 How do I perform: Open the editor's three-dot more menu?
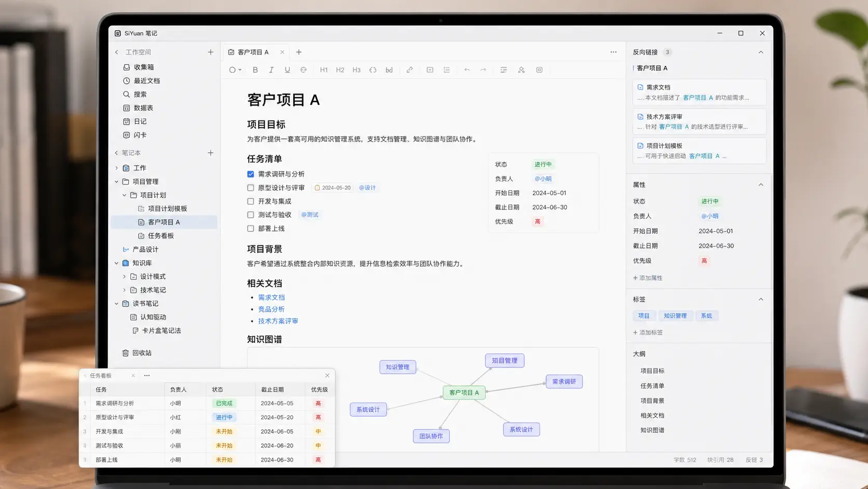(614, 52)
